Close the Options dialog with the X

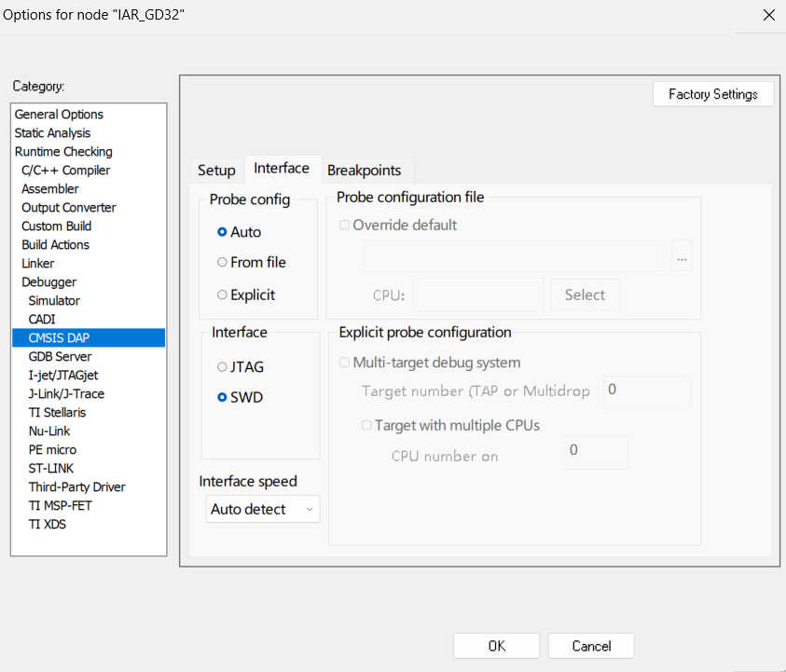tap(769, 15)
